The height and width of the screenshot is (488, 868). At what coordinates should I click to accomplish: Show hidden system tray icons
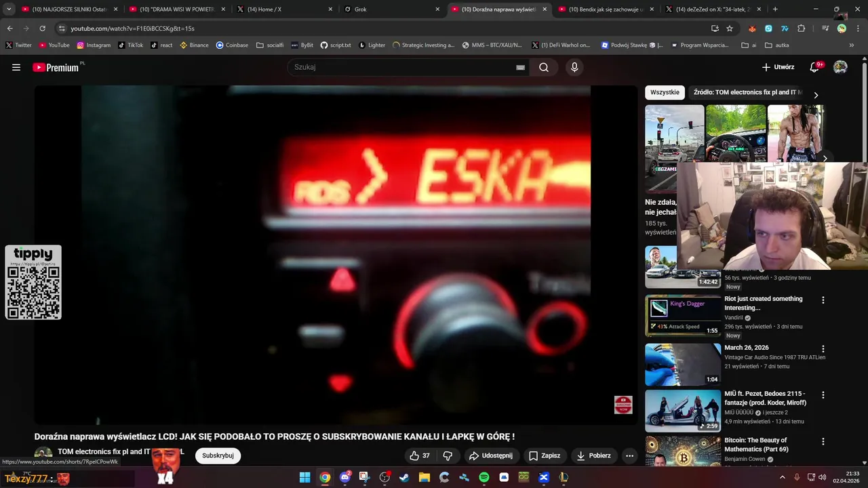point(782,478)
